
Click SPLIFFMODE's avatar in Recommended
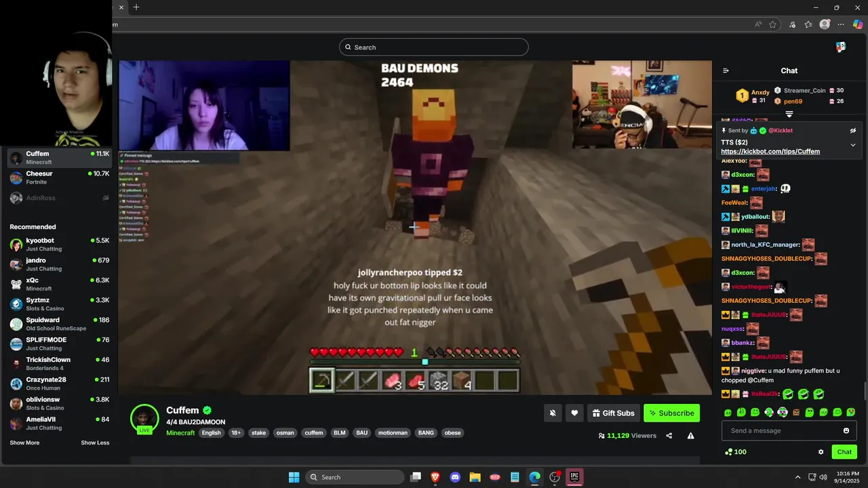16,344
